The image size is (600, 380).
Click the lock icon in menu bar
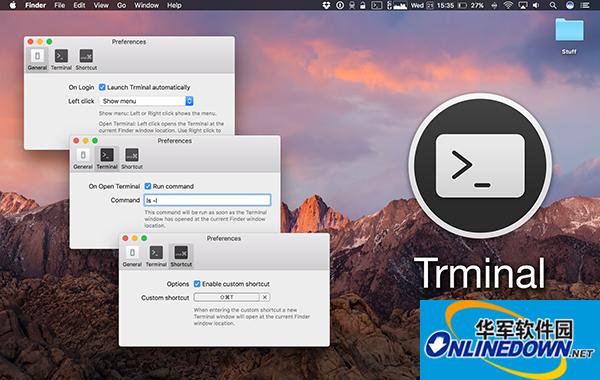pos(363,5)
